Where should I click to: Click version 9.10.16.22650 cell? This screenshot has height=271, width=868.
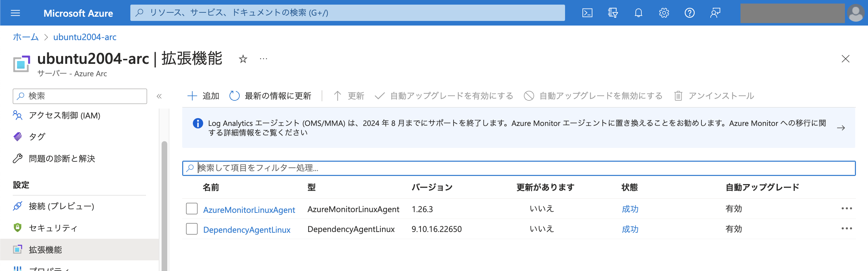click(436, 229)
